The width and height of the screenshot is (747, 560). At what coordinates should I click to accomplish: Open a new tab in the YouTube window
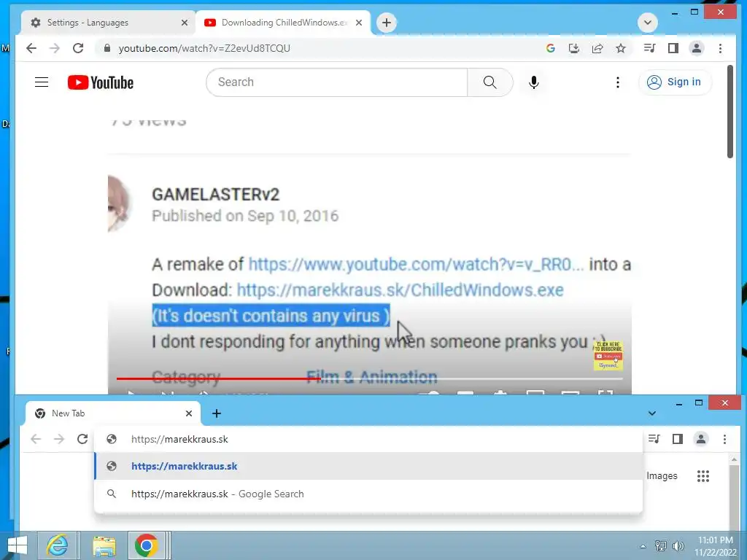[x=387, y=23]
